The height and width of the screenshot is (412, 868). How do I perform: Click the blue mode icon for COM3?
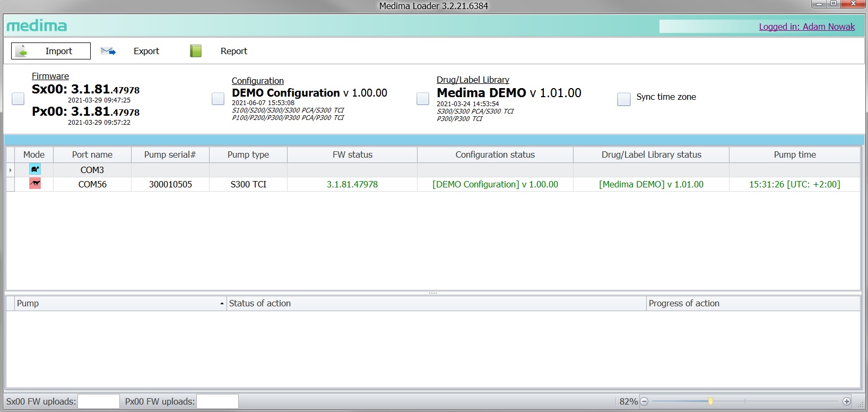pos(35,169)
